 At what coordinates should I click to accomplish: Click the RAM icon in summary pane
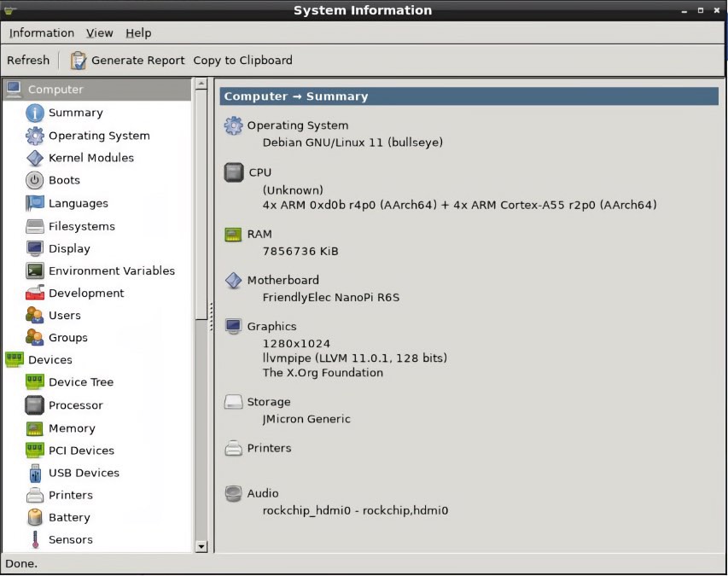tap(233, 235)
